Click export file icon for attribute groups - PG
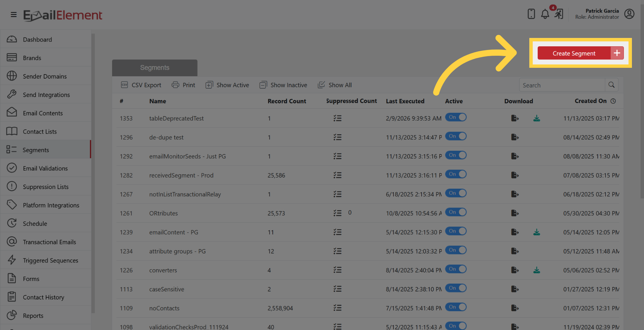The width and height of the screenshot is (644, 330). tap(515, 251)
